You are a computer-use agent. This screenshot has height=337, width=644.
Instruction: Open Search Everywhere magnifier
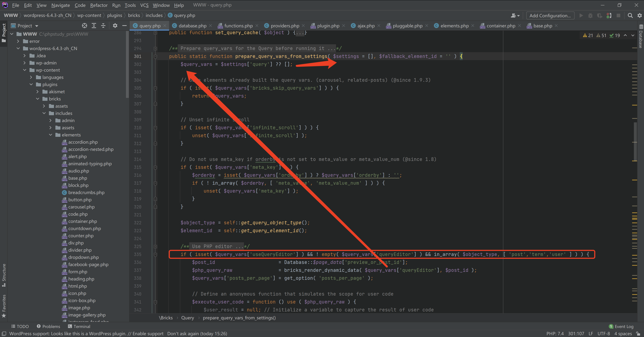630,15
